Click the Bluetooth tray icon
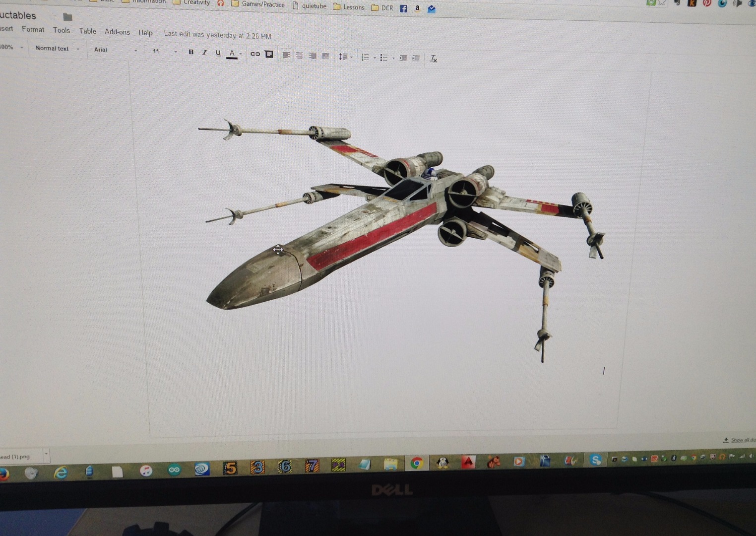Screen dimensions: 756x536 [673, 458]
